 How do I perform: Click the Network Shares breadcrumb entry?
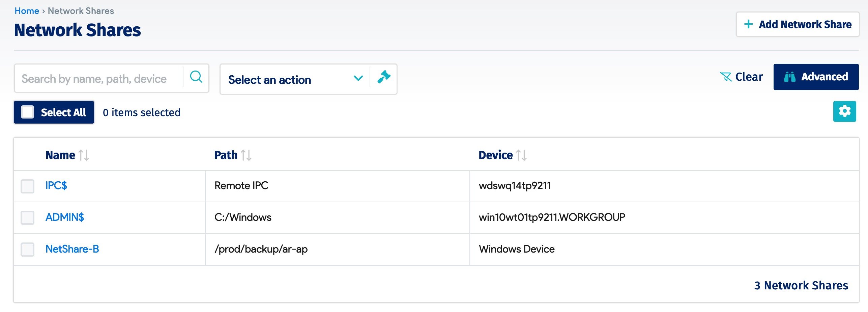(x=81, y=10)
